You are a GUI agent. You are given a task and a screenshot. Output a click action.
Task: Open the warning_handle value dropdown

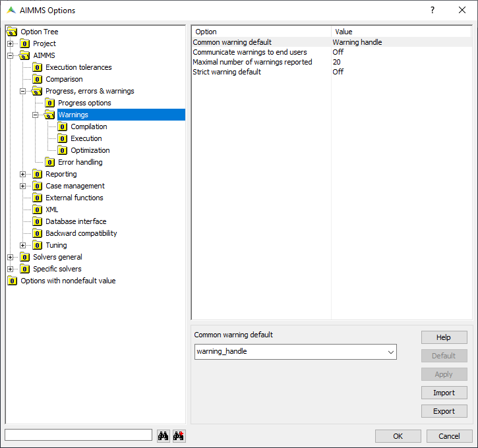390,352
